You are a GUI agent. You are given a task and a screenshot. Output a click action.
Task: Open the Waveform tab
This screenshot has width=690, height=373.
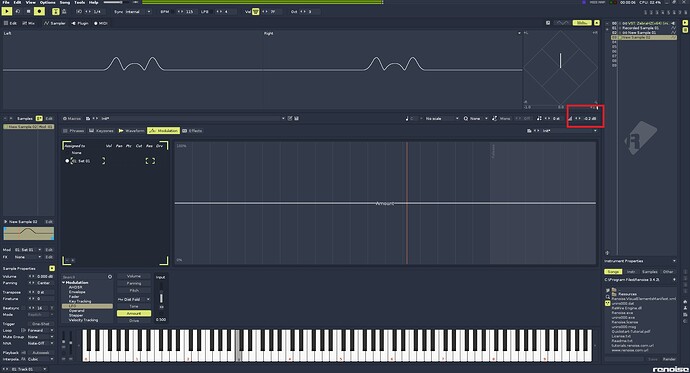132,131
